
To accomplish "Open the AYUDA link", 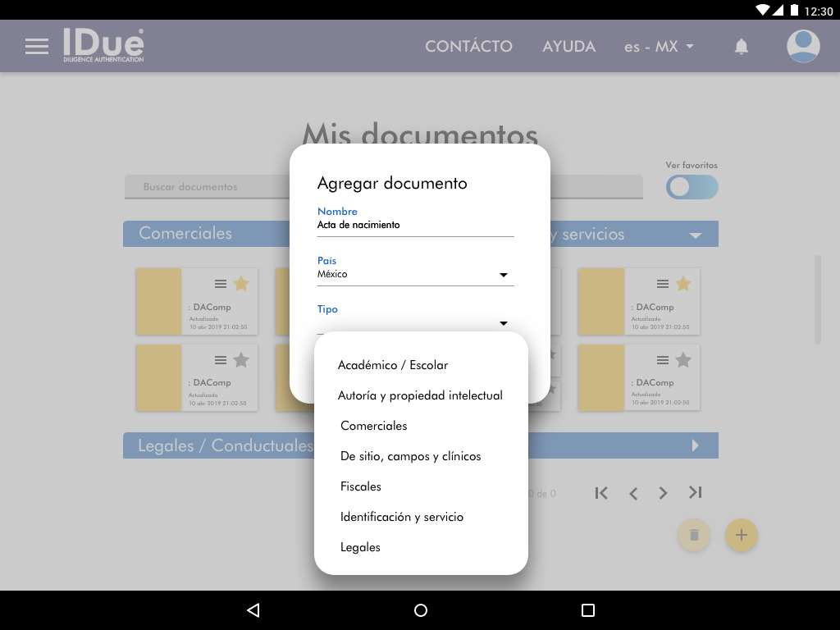I will 568,47.
